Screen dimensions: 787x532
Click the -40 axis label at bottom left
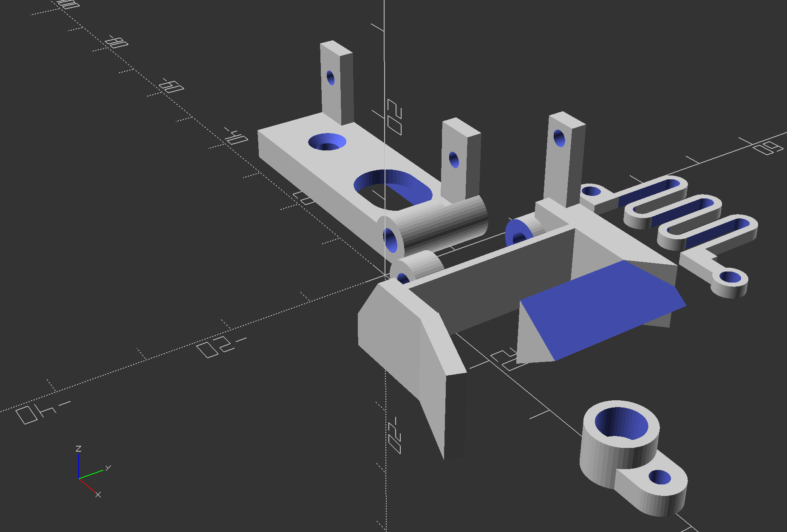pos(40,411)
